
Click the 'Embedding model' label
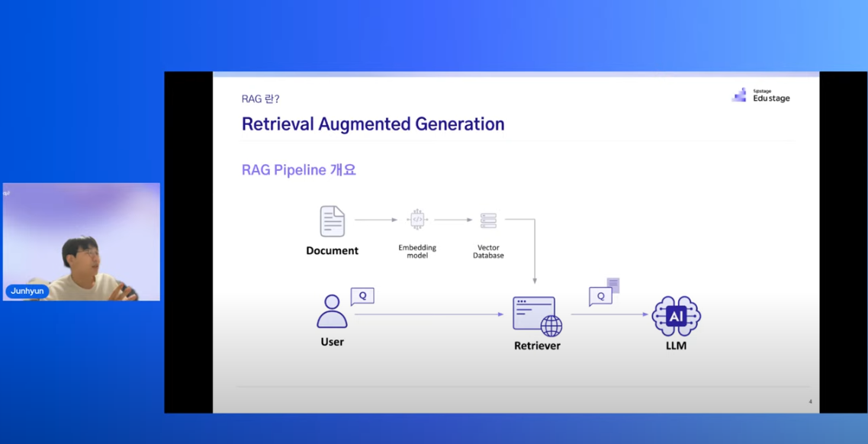pyautogui.click(x=417, y=251)
